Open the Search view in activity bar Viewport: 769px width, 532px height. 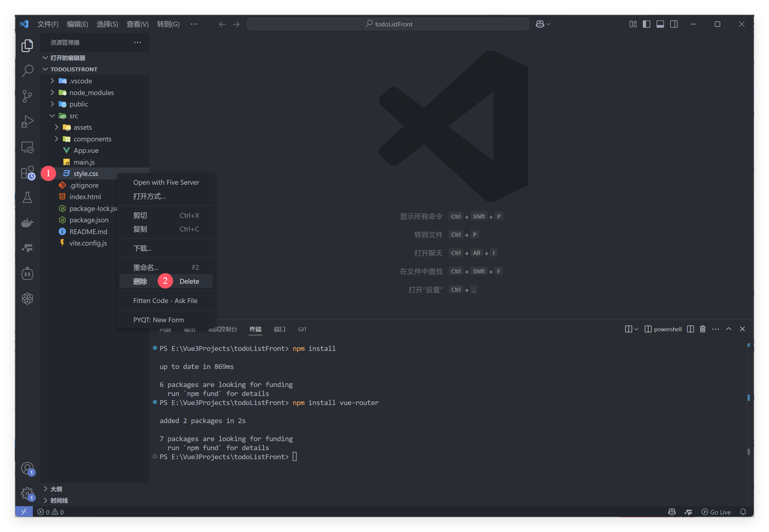coord(27,71)
